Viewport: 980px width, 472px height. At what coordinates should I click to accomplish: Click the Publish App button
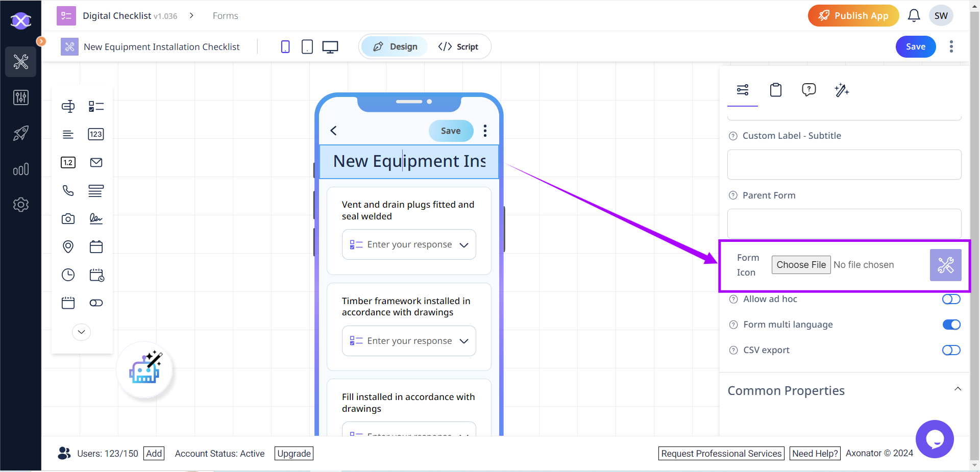[x=853, y=16]
